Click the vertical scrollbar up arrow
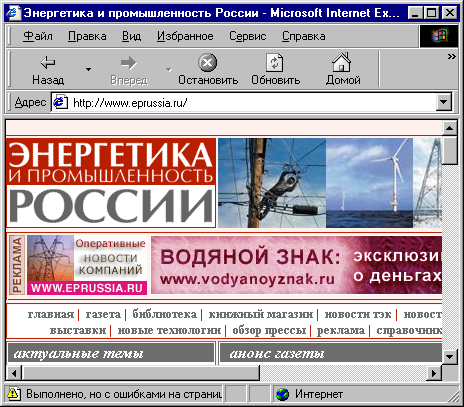The height and width of the screenshot is (407, 464). tap(450, 128)
